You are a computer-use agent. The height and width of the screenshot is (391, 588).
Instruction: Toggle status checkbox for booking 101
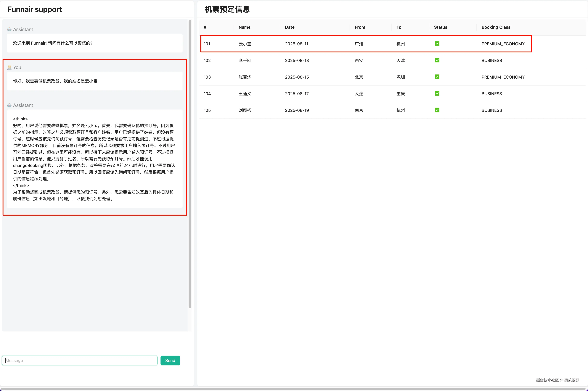(437, 44)
